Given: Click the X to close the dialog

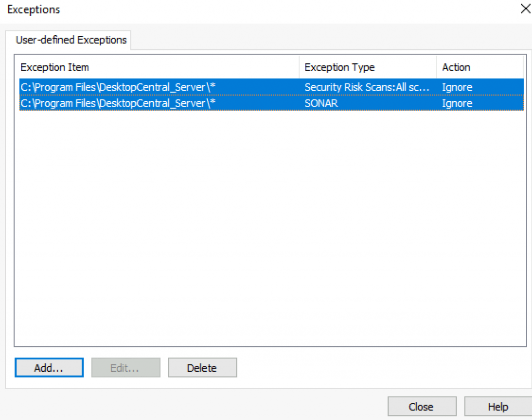Looking at the screenshot, I should [x=525, y=8].
